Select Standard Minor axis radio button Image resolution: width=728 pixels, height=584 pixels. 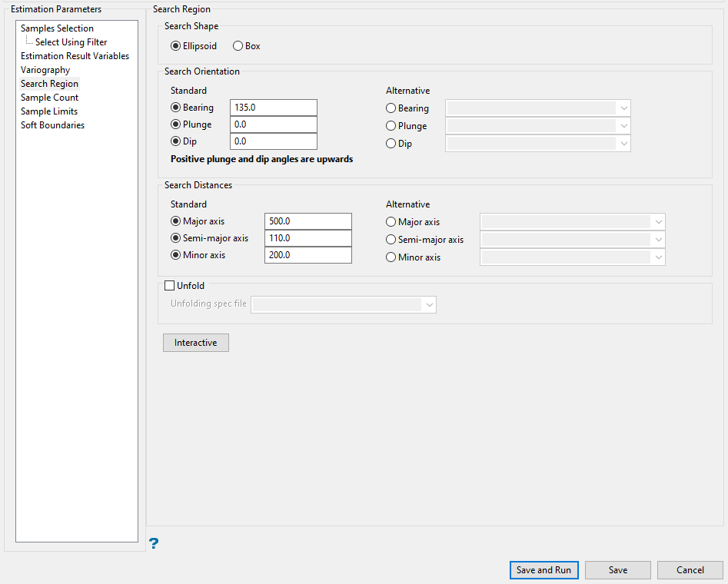pos(175,255)
